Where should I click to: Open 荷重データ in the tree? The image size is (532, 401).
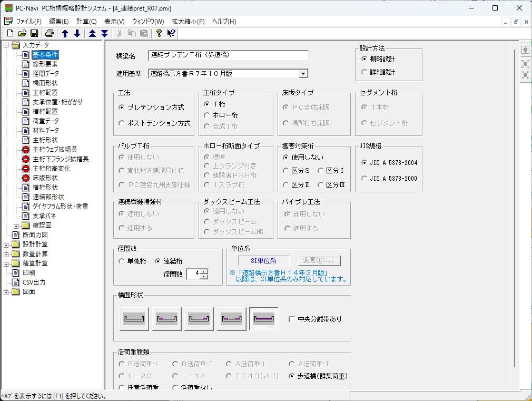pyautogui.click(x=46, y=121)
